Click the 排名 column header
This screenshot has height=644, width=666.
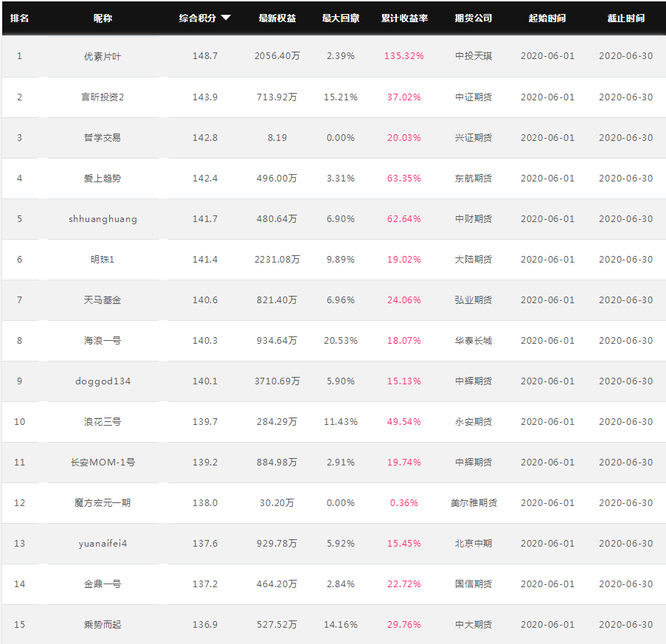(19, 18)
